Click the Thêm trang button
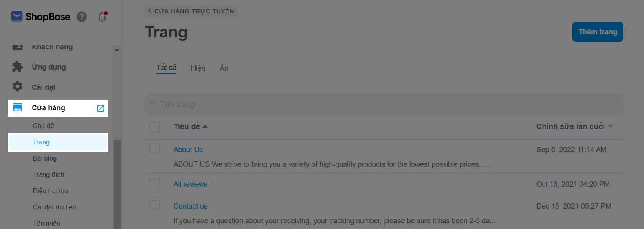Image resolution: width=644 pixels, height=229 pixels. [597, 32]
